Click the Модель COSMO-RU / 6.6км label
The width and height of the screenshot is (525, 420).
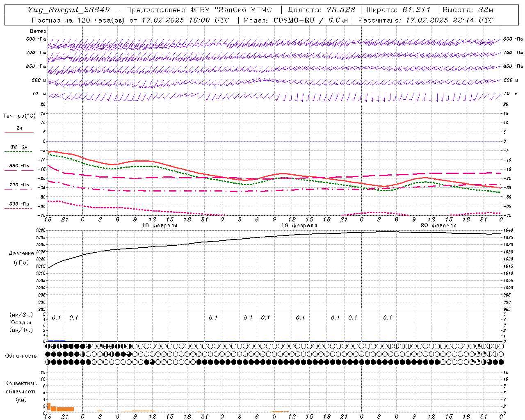pos(295,20)
